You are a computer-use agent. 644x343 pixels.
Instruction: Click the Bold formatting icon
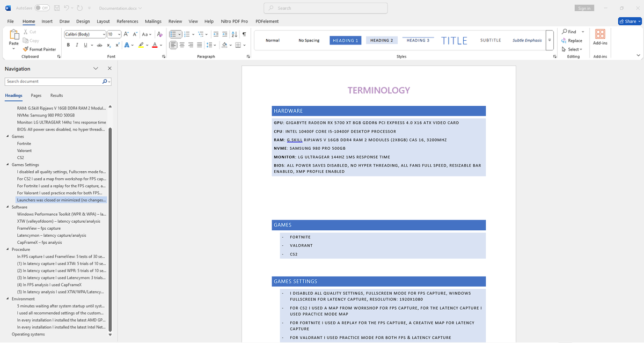pos(68,45)
